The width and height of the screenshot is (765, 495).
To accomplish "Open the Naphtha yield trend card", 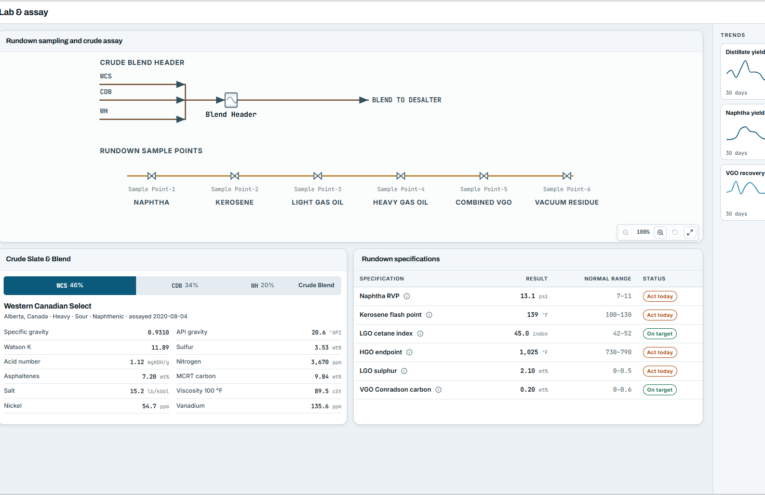I will click(743, 132).
